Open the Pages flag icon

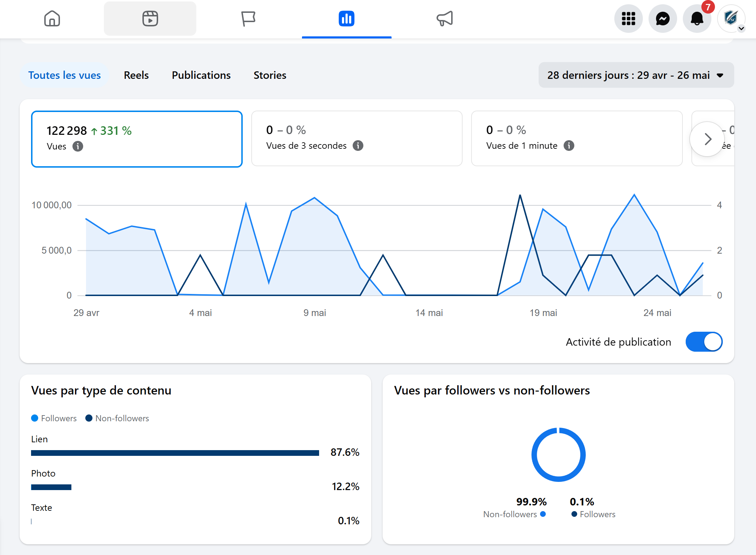pyautogui.click(x=248, y=19)
